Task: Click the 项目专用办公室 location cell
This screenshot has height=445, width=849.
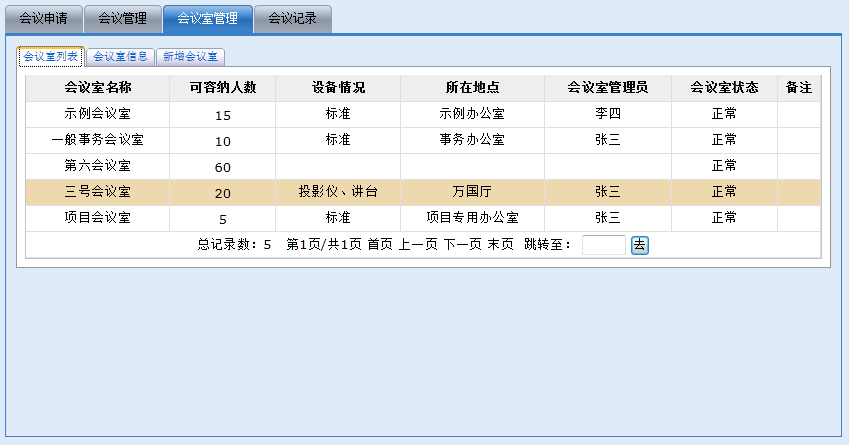Action: (x=472, y=218)
